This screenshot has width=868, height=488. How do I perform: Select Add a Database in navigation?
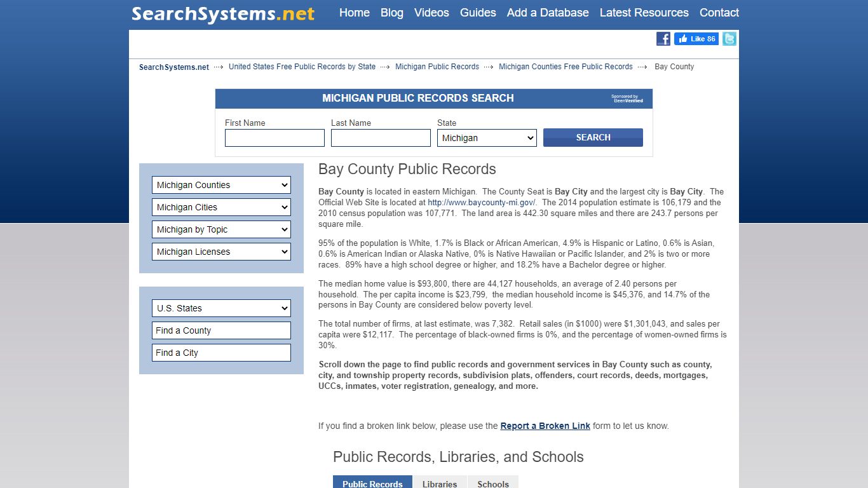coord(548,13)
